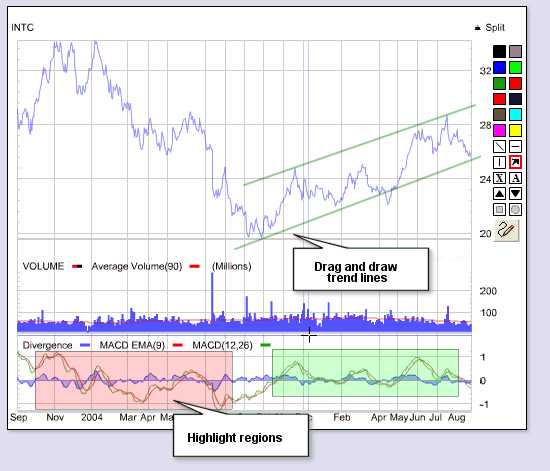The image size is (550, 471).
Task: Click the Split triangle legend marker
Action: tap(477, 28)
